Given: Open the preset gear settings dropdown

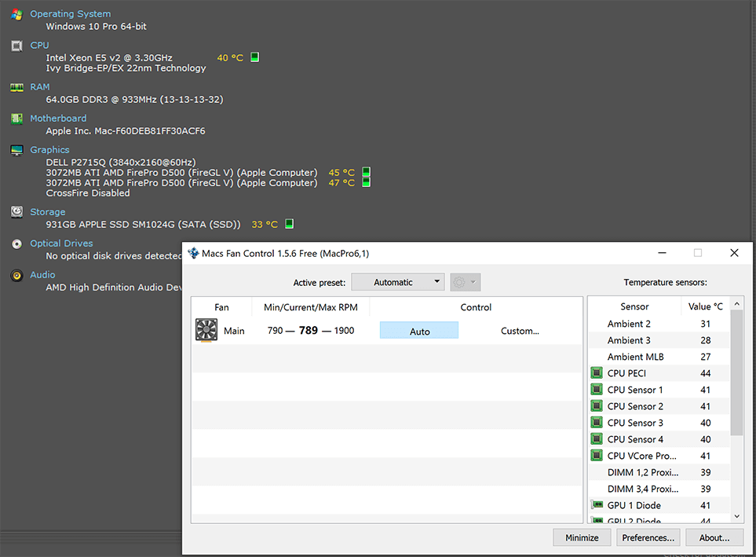Looking at the screenshot, I should coord(466,282).
